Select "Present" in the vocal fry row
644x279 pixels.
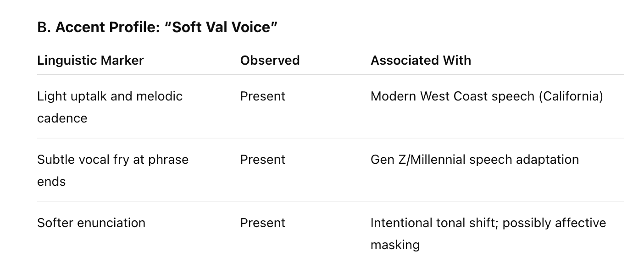click(x=262, y=160)
